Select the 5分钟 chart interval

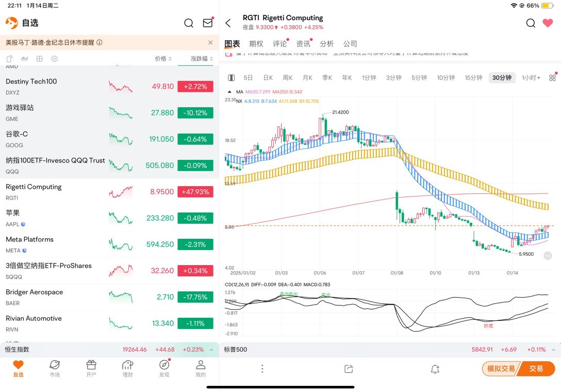(x=419, y=78)
